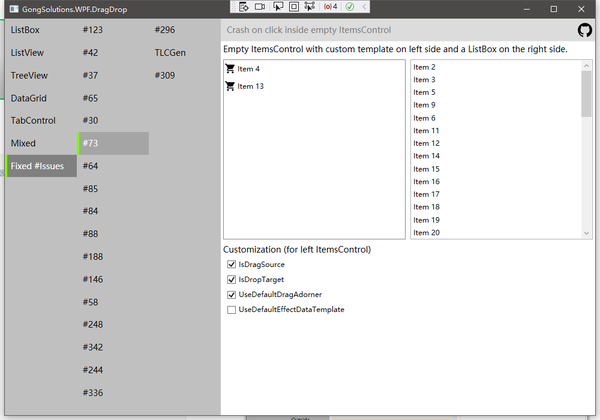Toggle Track Focused Element in debug toolbar
This screenshot has height=420, width=600.
(x=309, y=7)
